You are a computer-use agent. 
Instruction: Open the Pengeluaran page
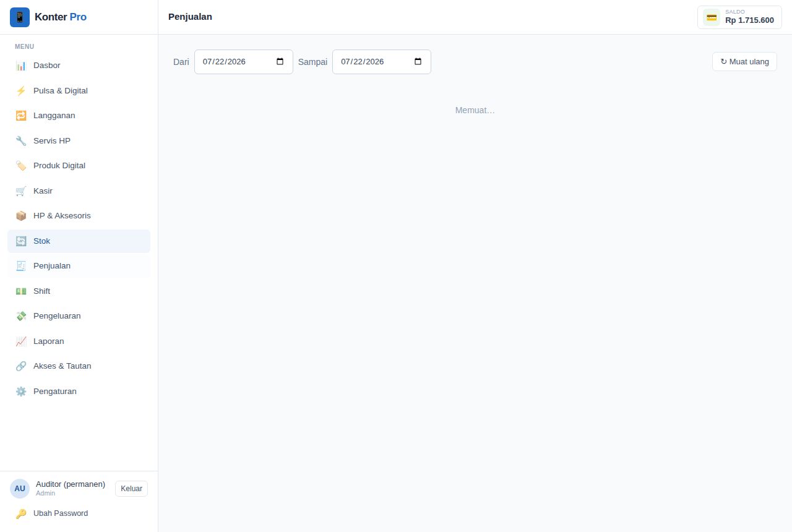(79, 316)
